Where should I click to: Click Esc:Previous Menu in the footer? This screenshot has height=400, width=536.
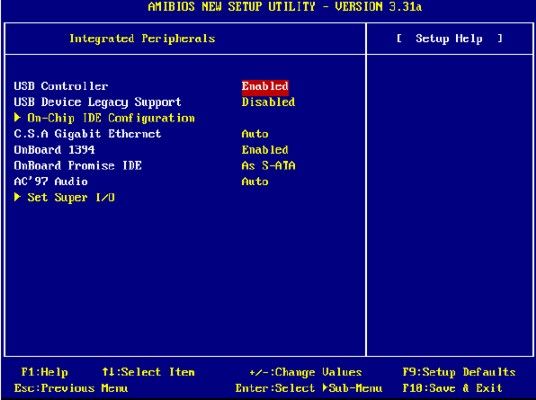point(71,388)
